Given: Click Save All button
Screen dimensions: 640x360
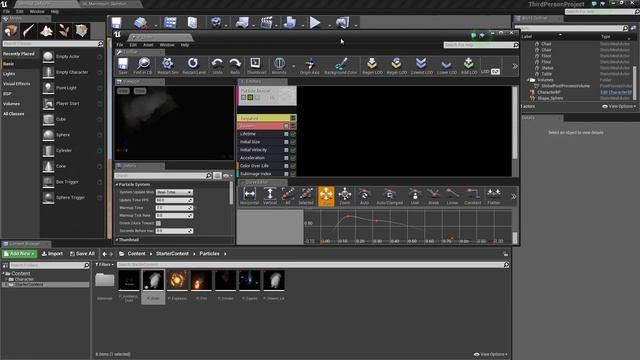Looking at the screenshot, I should 82,253.
